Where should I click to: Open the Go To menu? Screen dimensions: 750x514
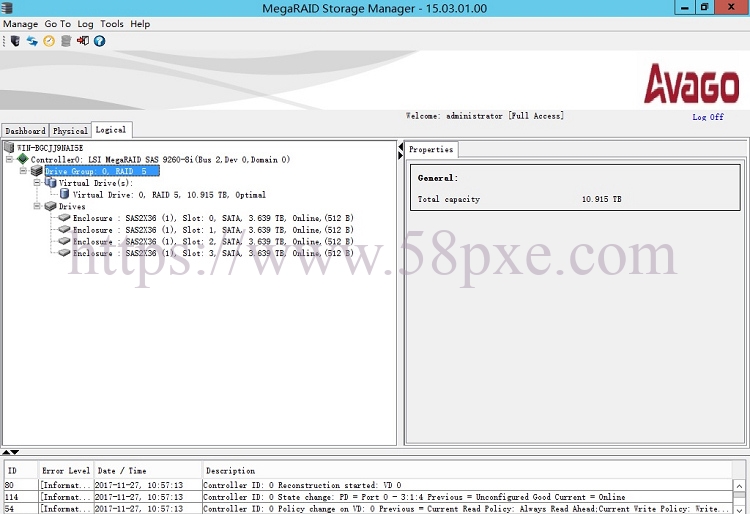pyautogui.click(x=57, y=24)
